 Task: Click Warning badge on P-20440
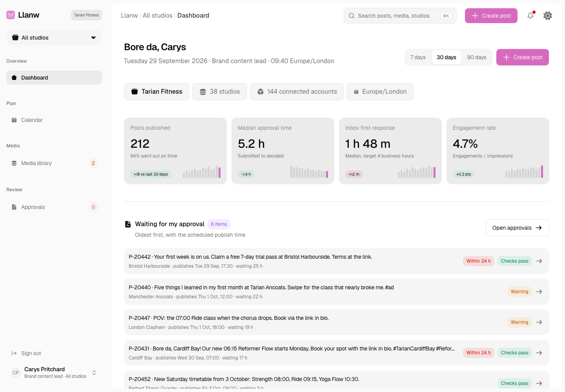pyautogui.click(x=519, y=292)
